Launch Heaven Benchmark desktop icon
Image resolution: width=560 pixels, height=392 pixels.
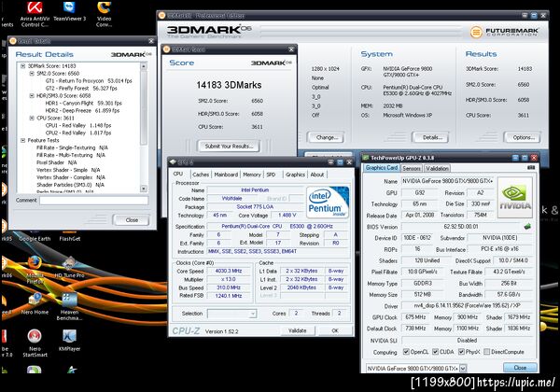(70, 307)
